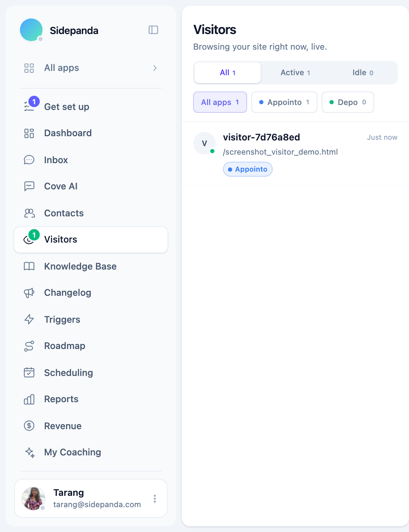
Task: Filter visitors by All apps chip
Action: click(x=220, y=102)
